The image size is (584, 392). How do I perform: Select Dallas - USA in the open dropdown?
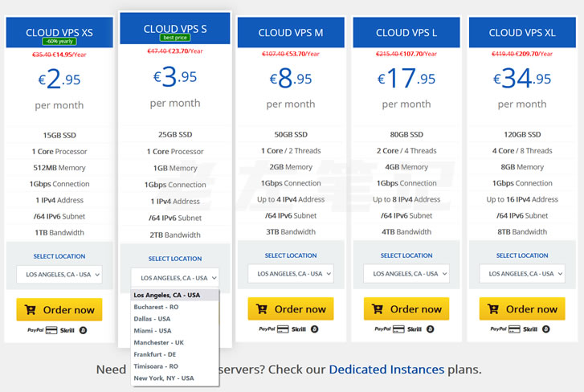153,318
